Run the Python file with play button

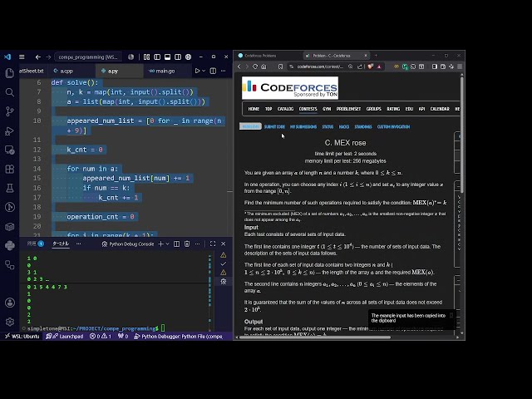(197, 71)
